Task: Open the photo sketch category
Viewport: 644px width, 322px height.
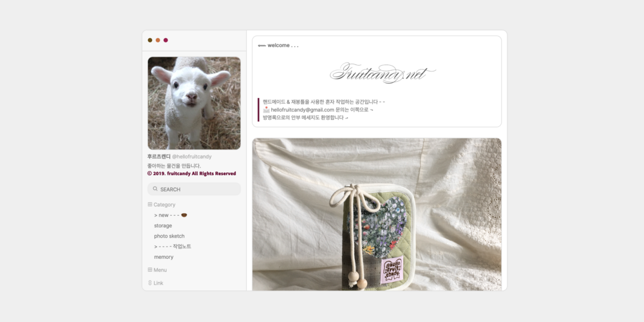Action: coord(169,236)
